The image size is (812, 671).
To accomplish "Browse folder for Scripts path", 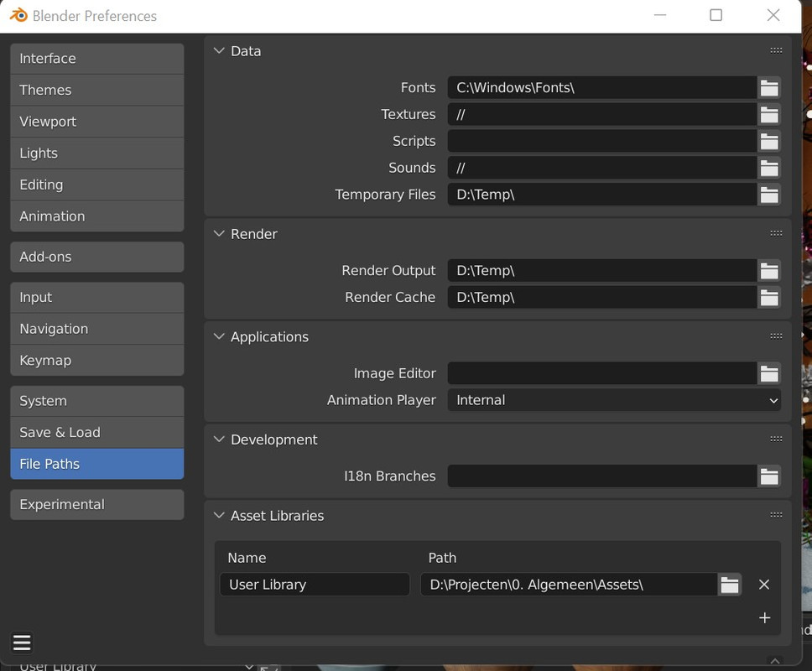I will click(x=769, y=142).
